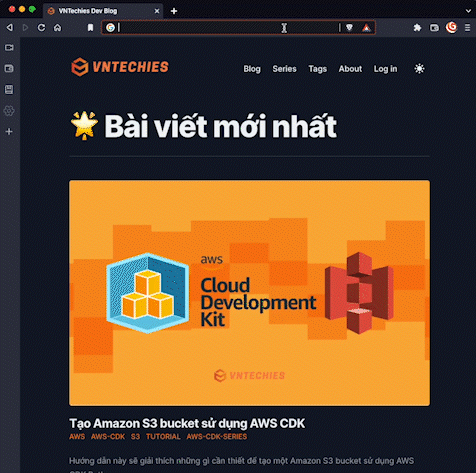476x473 pixels.
Task: Open the extensions puzzle icon
Action: coord(417,27)
